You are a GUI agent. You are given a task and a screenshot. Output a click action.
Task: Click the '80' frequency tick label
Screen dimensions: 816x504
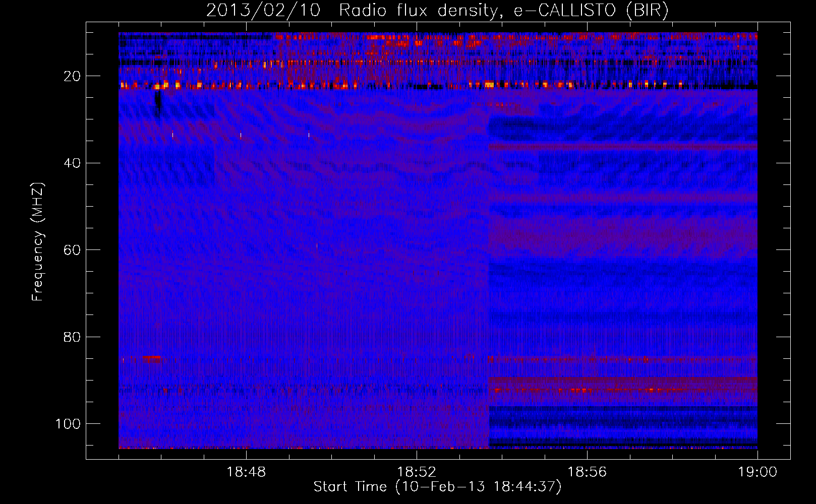click(73, 337)
